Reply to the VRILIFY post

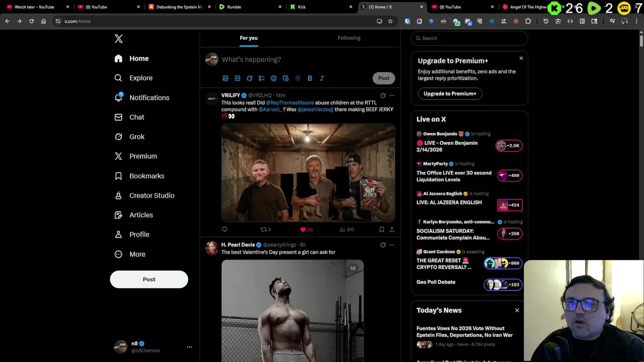click(x=224, y=230)
